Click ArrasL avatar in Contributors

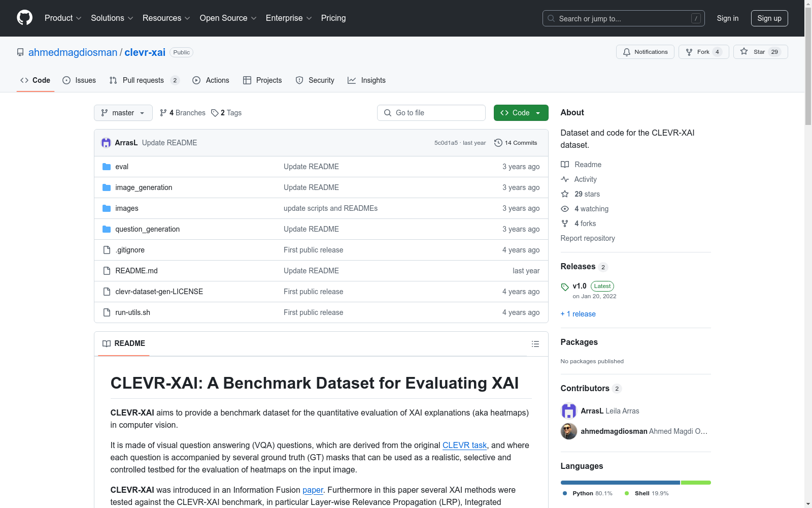(x=569, y=411)
